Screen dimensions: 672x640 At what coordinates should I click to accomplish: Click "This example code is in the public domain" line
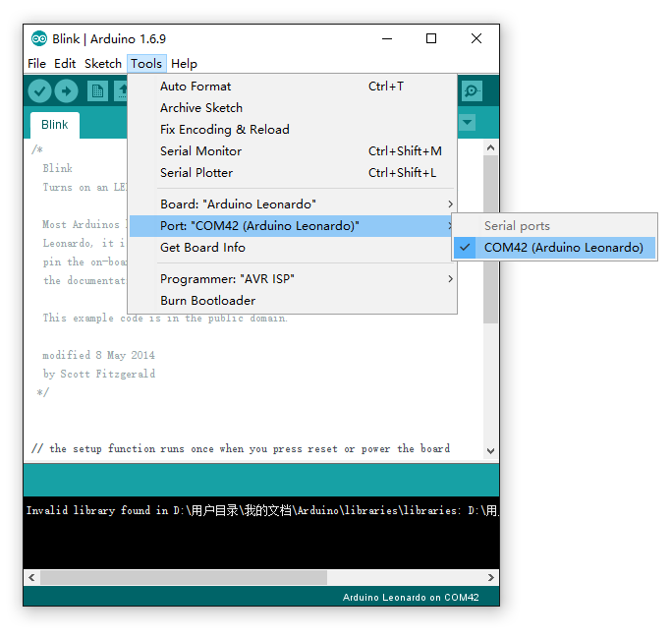(x=165, y=318)
